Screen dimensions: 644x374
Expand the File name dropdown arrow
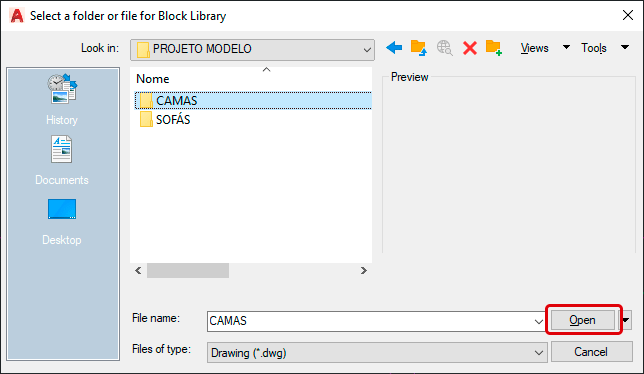pyautogui.click(x=539, y=321)
